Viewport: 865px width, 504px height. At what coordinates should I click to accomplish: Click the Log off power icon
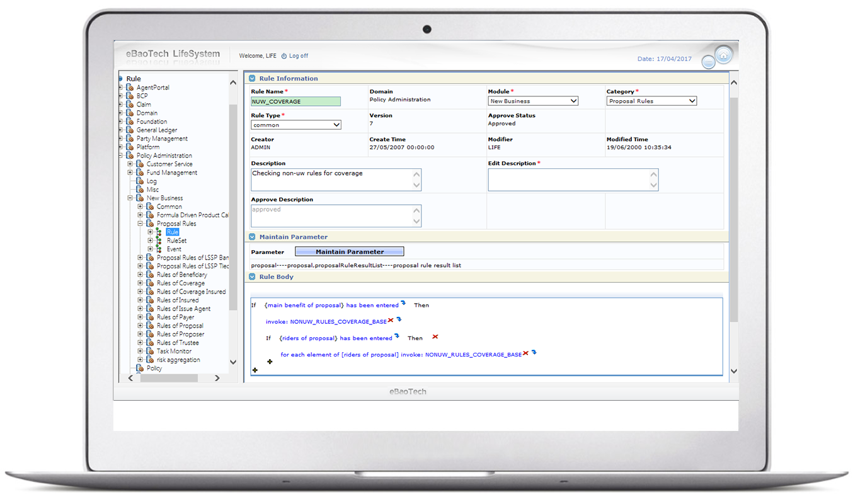(284, 56)
